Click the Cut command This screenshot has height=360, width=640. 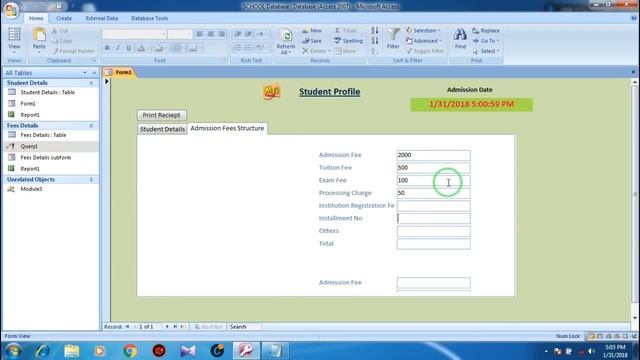click(x=60, y=31)
